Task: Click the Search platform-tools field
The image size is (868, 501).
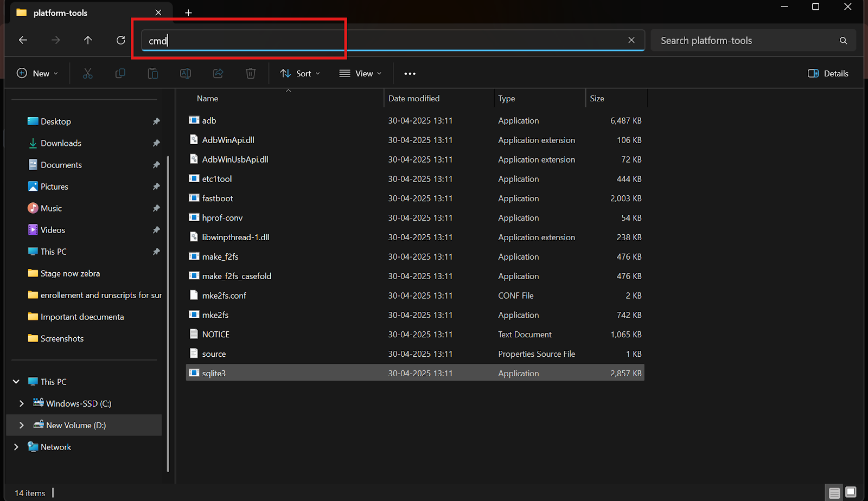Action: click(x=746, y=41)
